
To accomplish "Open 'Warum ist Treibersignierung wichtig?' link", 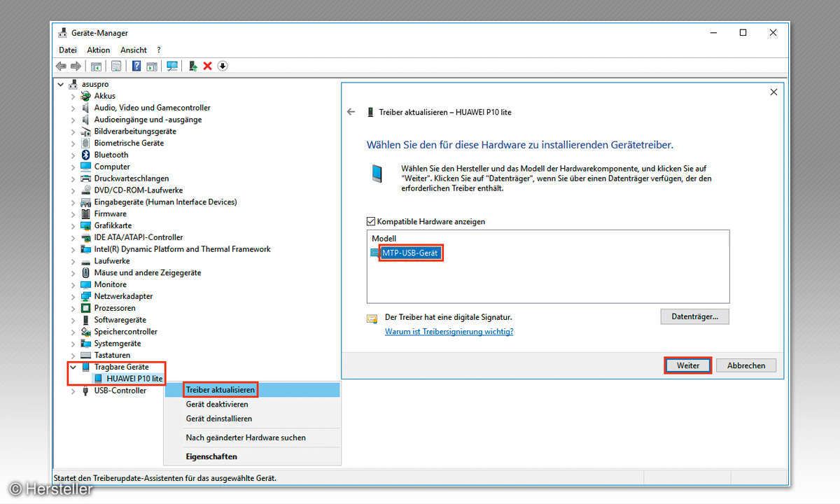I will (x=449, y=331).
